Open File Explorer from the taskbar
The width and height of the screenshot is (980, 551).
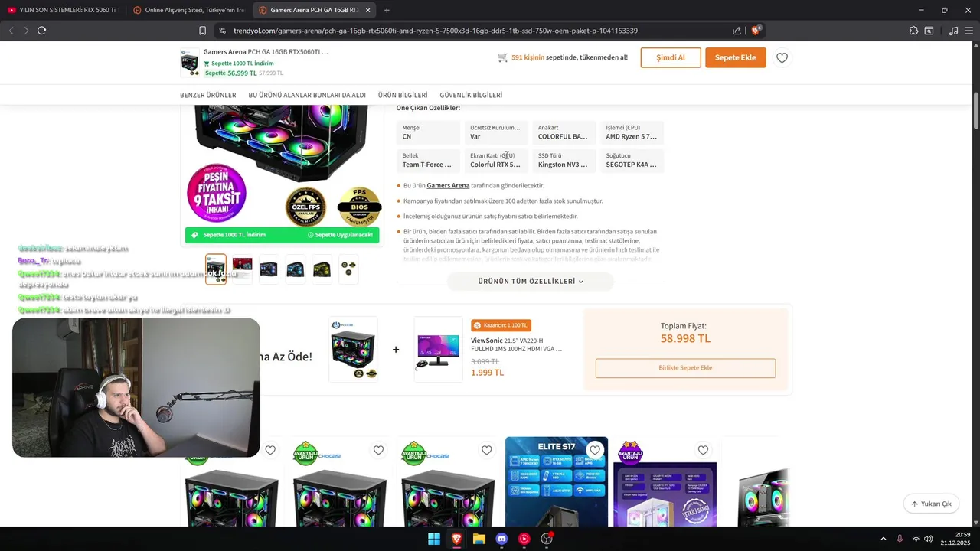(479, 539)
